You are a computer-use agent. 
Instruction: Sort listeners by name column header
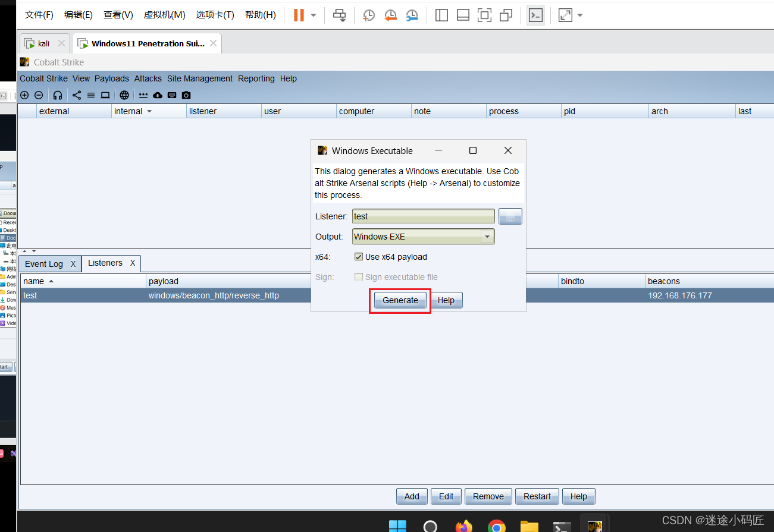pyautogui.click(x=83, y=281)
